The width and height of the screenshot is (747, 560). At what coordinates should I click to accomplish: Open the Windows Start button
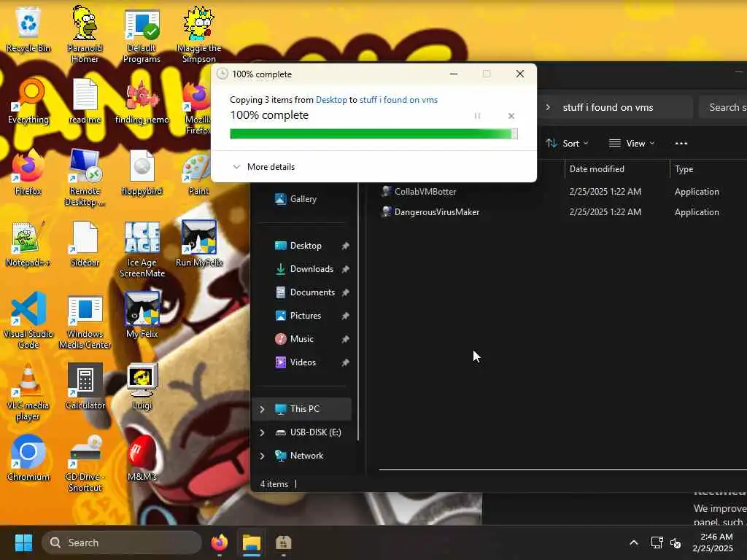[x=23, y=542]
